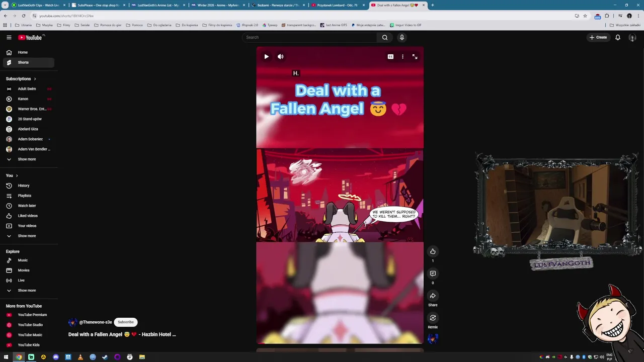The width and height of the screenshot is (644, 362).
Task: Open YouTube Premium
Action: pyautogui.click(x=28, y=315)
